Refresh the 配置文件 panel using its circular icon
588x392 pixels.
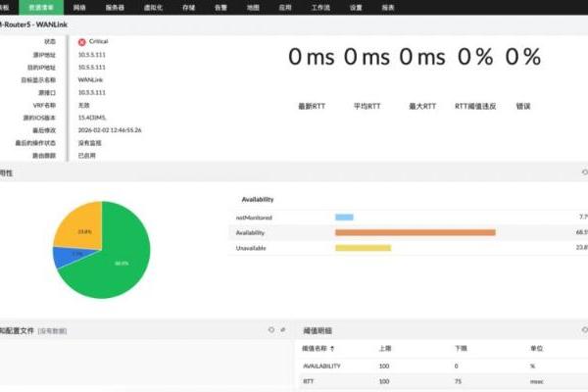click(271, 329)
